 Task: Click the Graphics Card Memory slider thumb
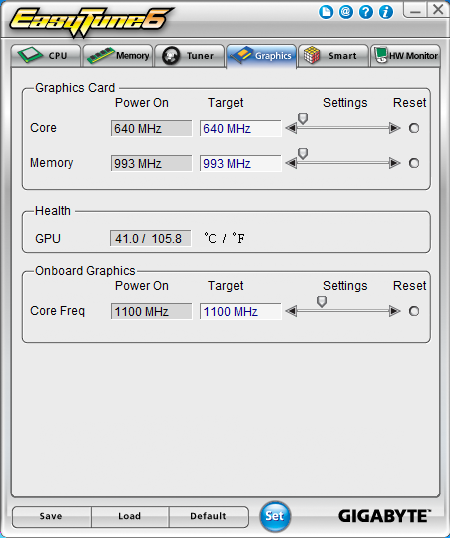pyautogui.click(x=303, y=154)
